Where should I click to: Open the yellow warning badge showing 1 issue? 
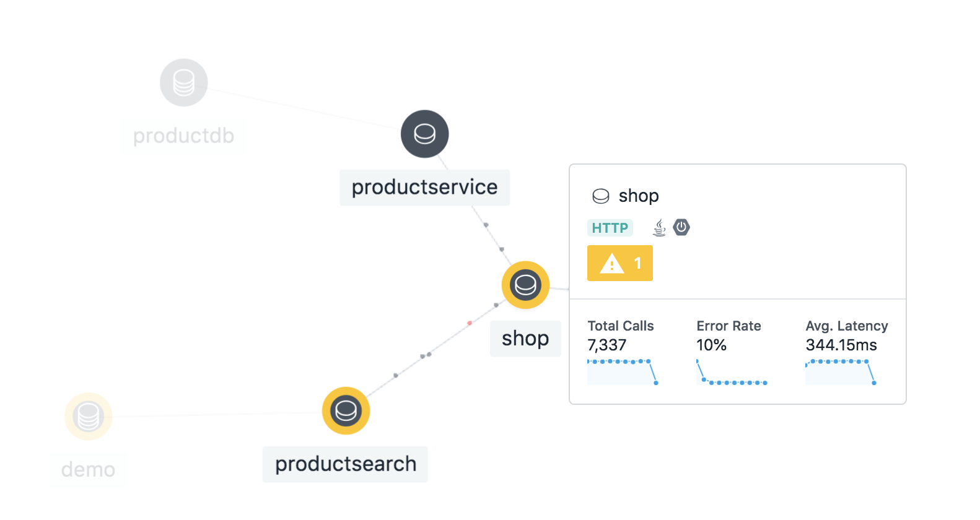point(619,263)
